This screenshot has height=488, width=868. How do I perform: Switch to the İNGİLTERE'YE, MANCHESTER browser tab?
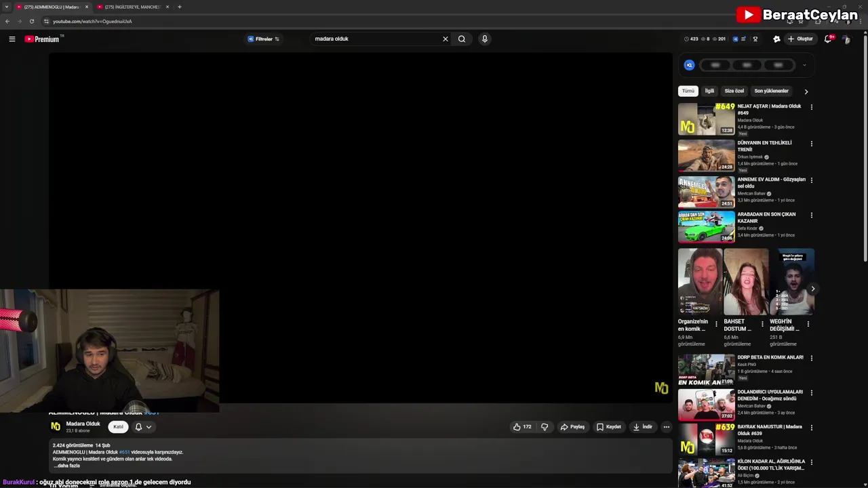[x=133, y=7]
